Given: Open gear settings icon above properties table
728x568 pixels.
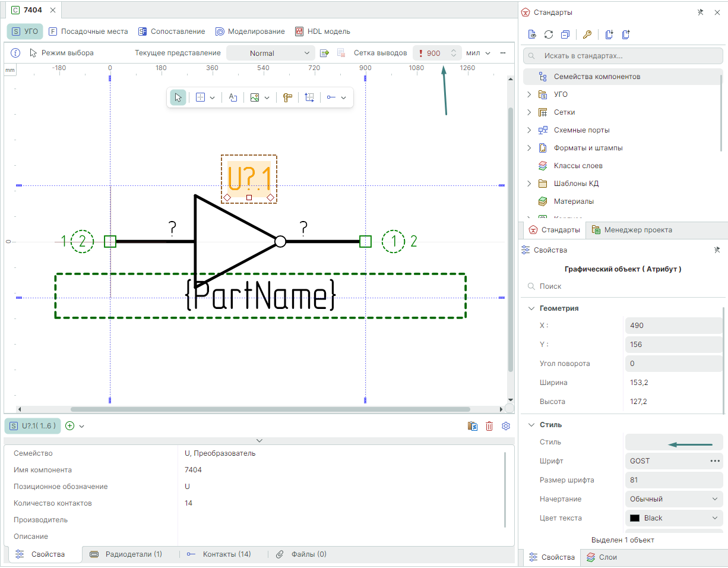Looking at the screenshot, I should (x=506, y=426).
